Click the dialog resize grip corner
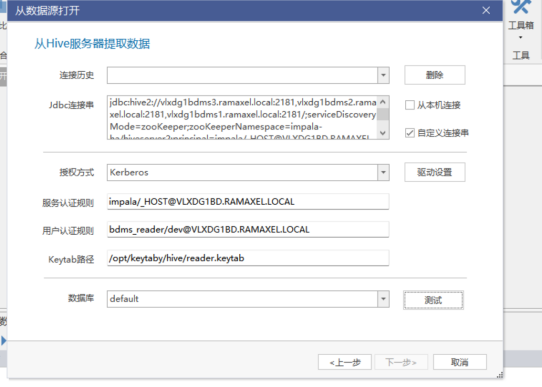The width and height of the screenshot is (542, 387). coord(500,375)
